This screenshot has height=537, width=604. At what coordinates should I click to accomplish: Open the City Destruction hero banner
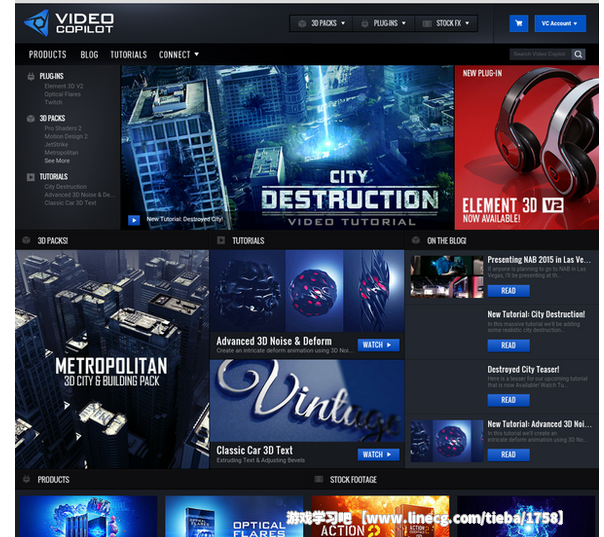coord(287,147)
